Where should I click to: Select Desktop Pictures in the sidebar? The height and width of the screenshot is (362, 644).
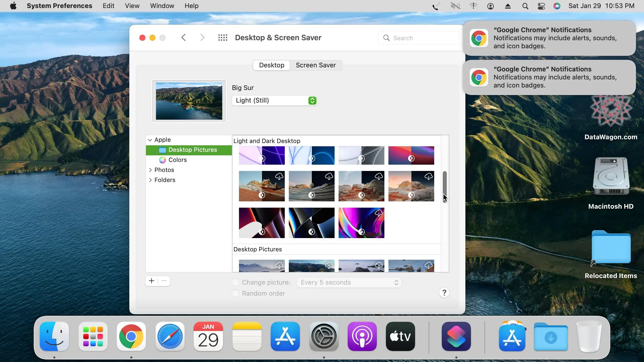click(192, 150)
